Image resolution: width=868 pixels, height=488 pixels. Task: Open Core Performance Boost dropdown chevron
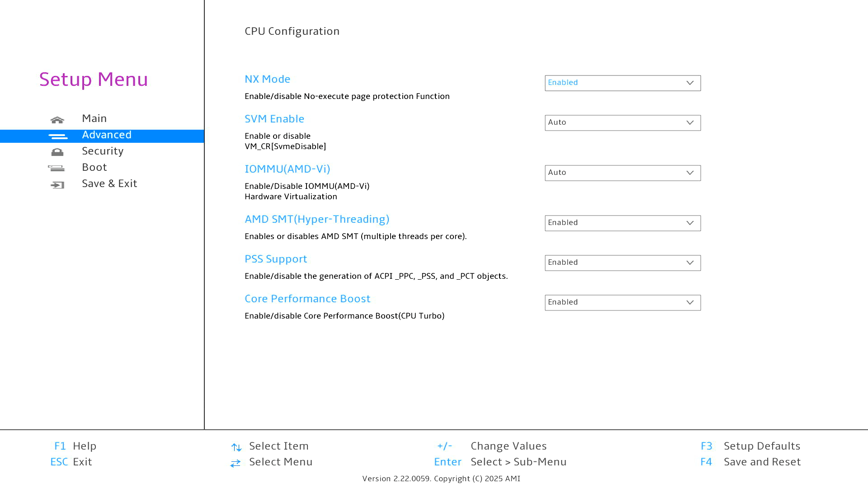(689, 303)
